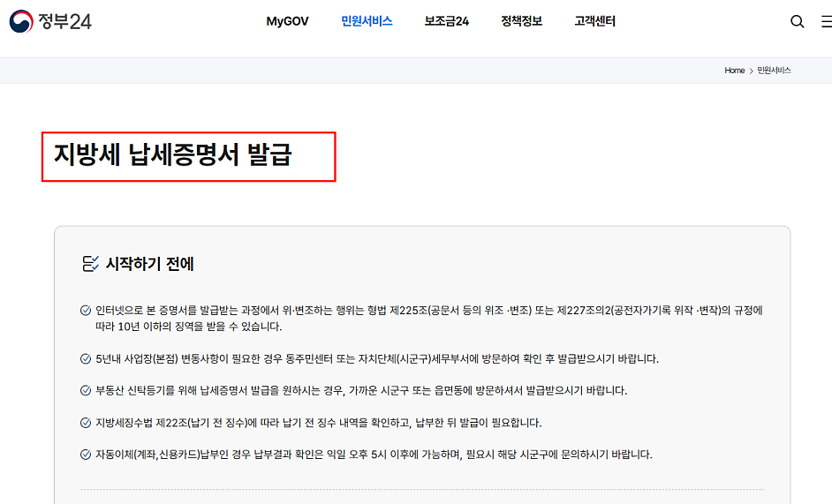The width and height of the screenshot is (832, 504).
Task: Click the 민원서비스 breadcrumb link
Action: (x=774, y=71)
